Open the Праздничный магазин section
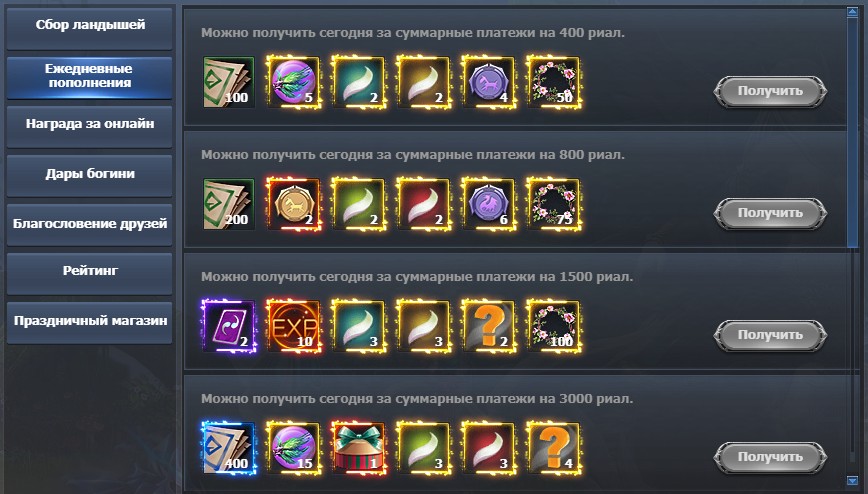The width and height of the screenshot is (868, 494). [x=90, y=323]
